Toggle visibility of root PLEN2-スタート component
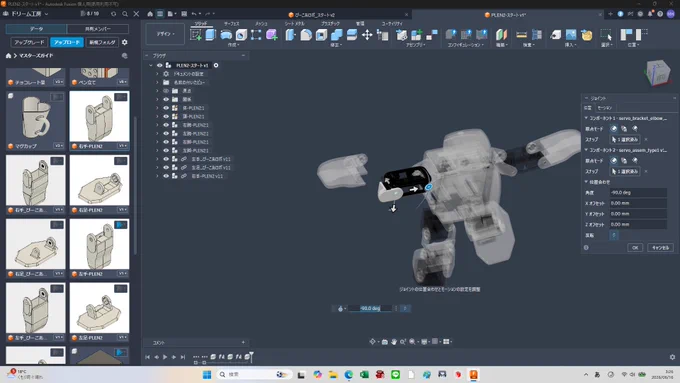680x383 pixels. (x=160, y=65)
